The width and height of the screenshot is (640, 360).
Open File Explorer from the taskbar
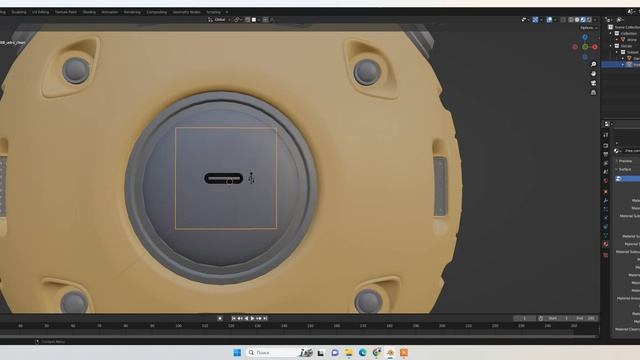(349, 353)
